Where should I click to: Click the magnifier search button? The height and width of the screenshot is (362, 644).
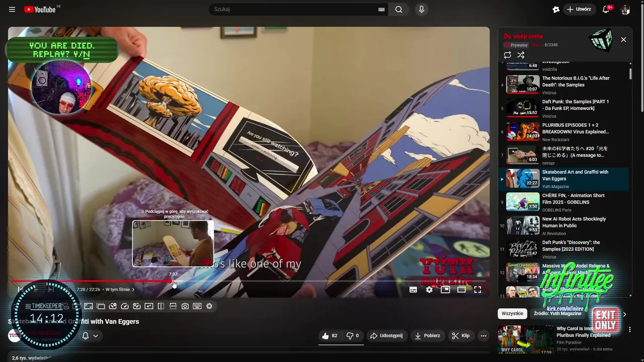click(x=398, y=10)
